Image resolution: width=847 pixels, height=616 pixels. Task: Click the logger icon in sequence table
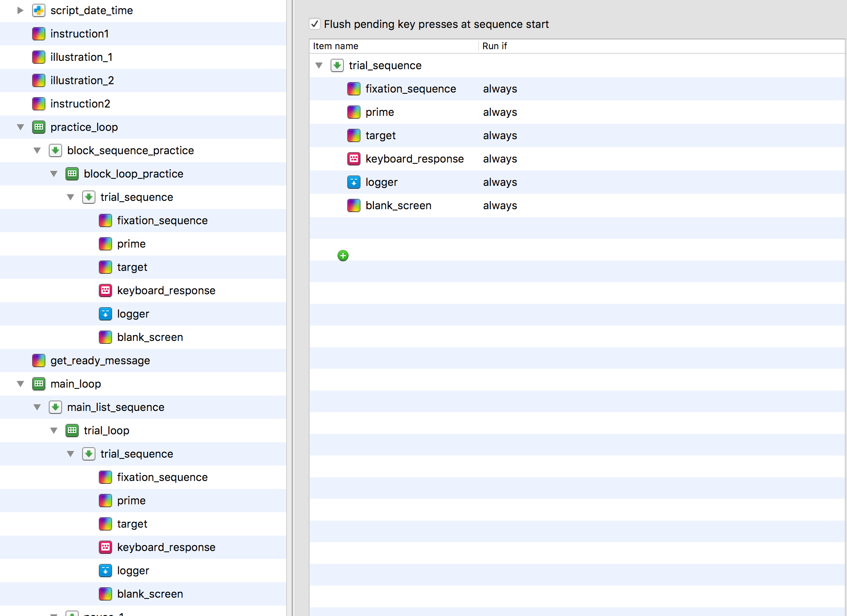354,182
